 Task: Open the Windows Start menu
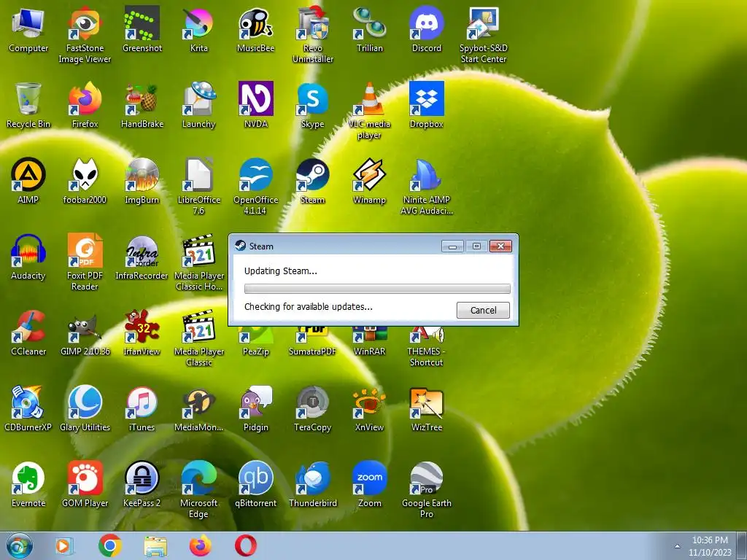point(19,545)
